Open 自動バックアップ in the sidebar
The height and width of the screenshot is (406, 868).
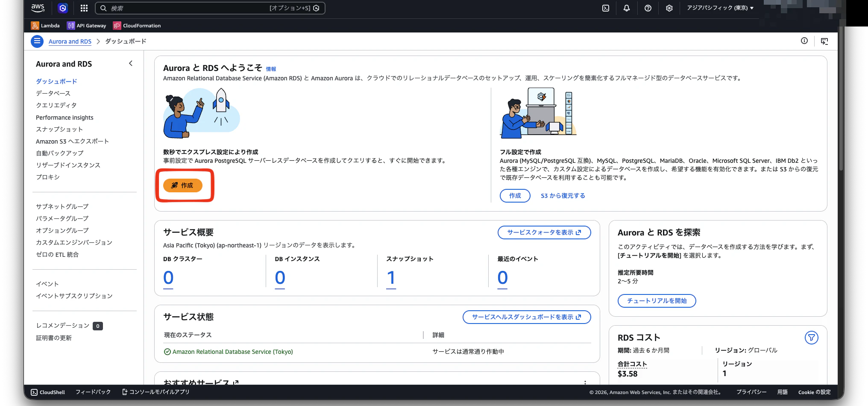[x=60, y=153]
